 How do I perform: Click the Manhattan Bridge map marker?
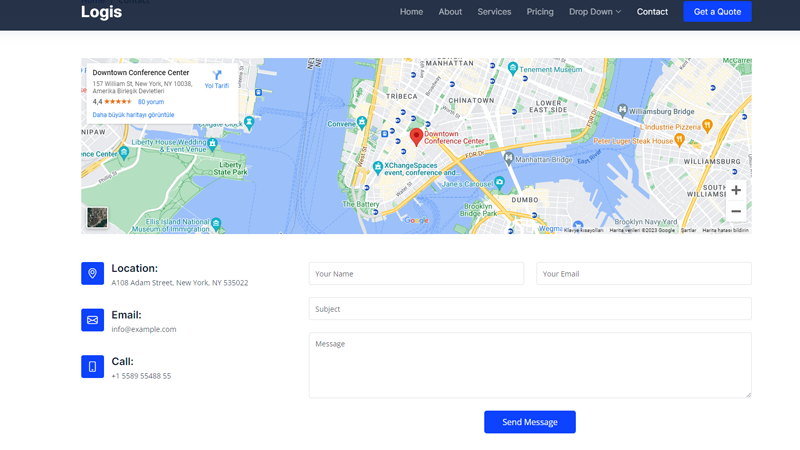pyautogui.click(x=508, y=159)
